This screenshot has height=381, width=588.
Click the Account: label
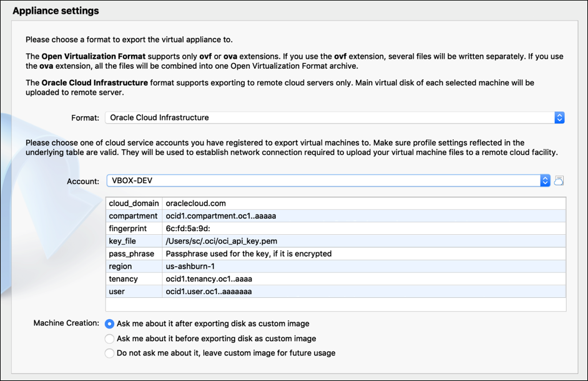[83, 181]
